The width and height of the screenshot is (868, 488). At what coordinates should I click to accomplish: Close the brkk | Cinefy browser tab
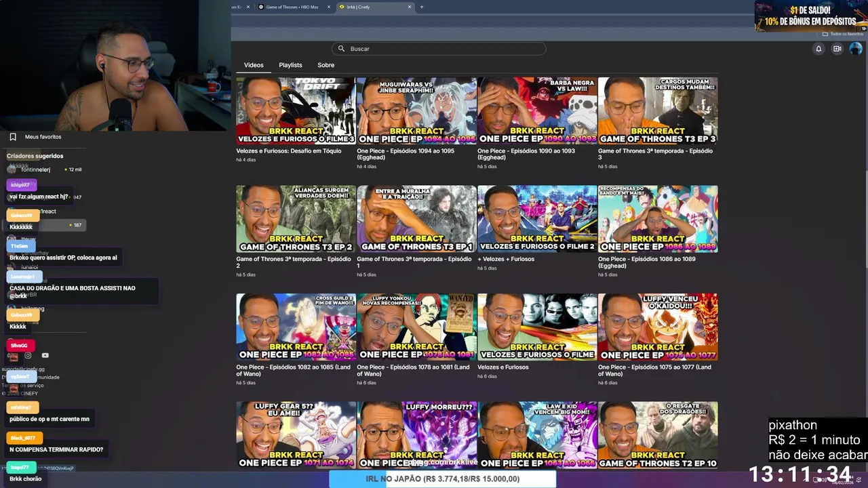410,7
